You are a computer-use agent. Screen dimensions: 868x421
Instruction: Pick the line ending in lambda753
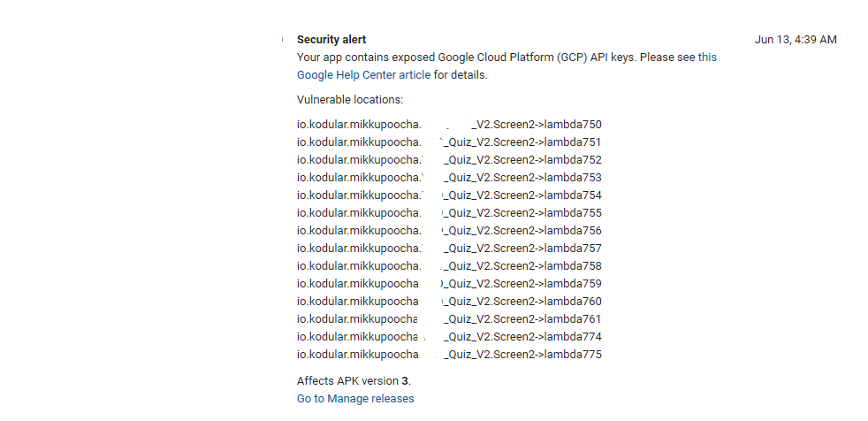coord(449,178)
